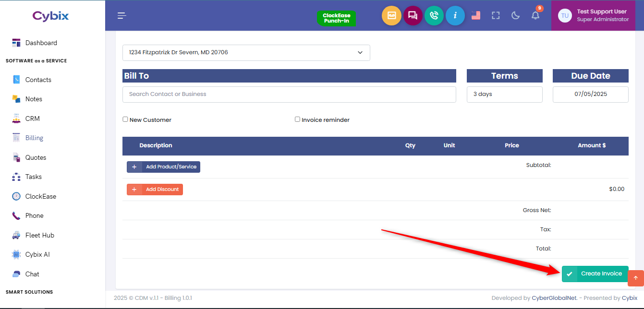Click the Terms field showing 3 days
This screenshot has width=644, height=309.
(x=505, y=94)
